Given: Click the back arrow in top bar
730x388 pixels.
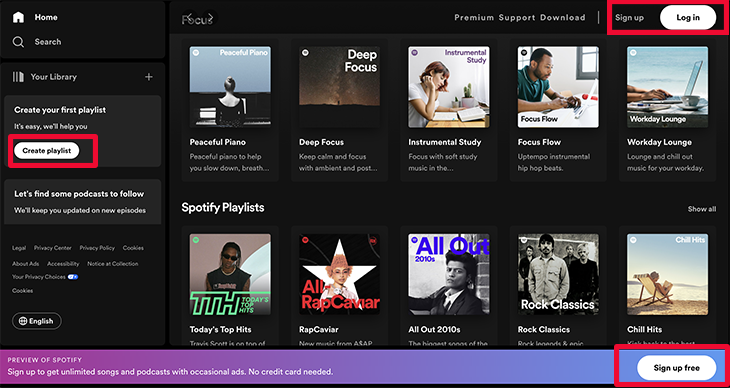Looking at the screenshot, I should (188, 18).
